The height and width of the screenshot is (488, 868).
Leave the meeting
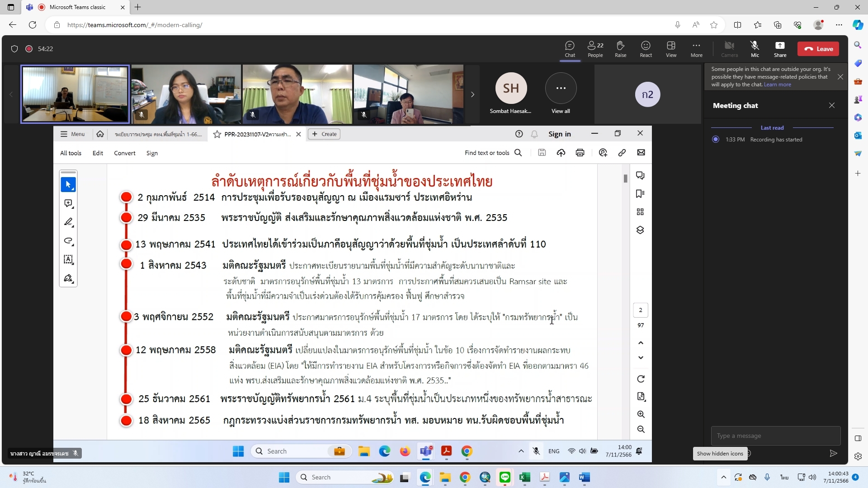click(818, 49)
